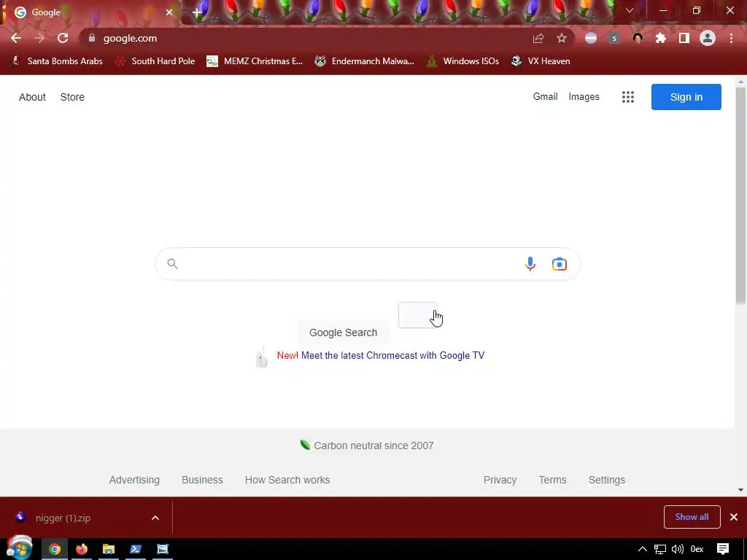Select the Google tab
Image resolution: width=747 pixels, height=560 pixels.
tap(90, 12)
